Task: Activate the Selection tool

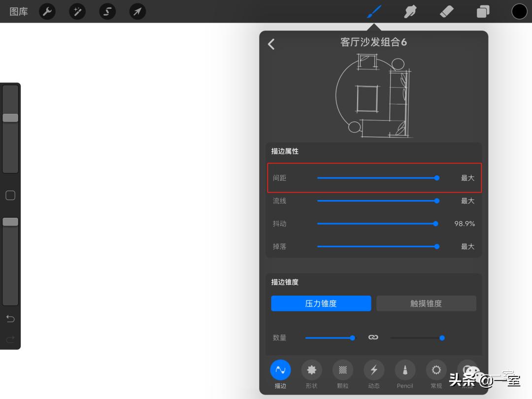Action: [107, 11]
